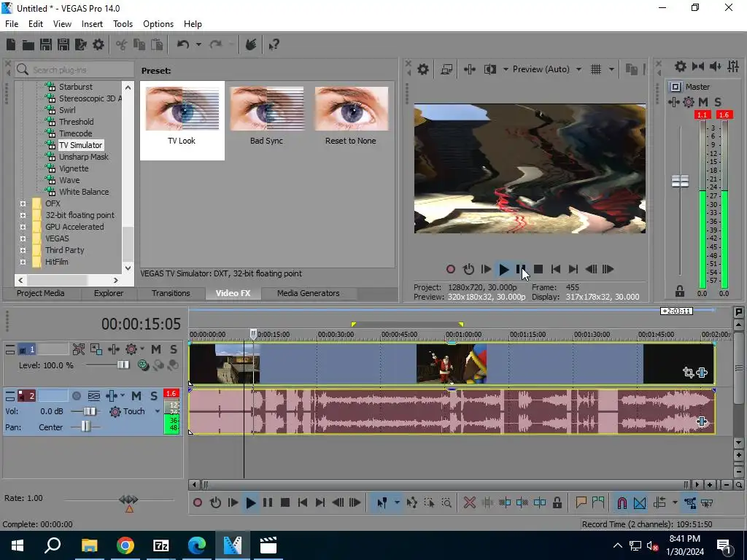Toggle Automatic Crossfades button
Image resolution: width=747 pixels, height=560 pixels.
click(640, 502)
